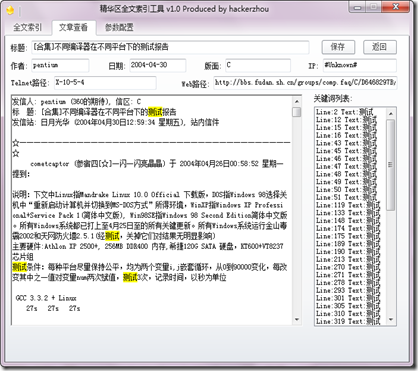Image resolution: width=418 pixels, height=371 pixels.
Task: Click the 作者 field containing pentium
Action: 60,65
